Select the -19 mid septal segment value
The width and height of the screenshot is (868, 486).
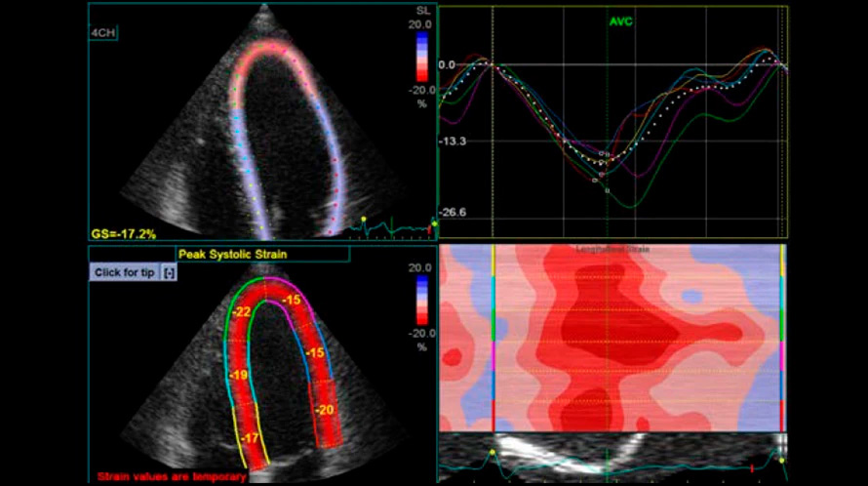pos(237,375)
